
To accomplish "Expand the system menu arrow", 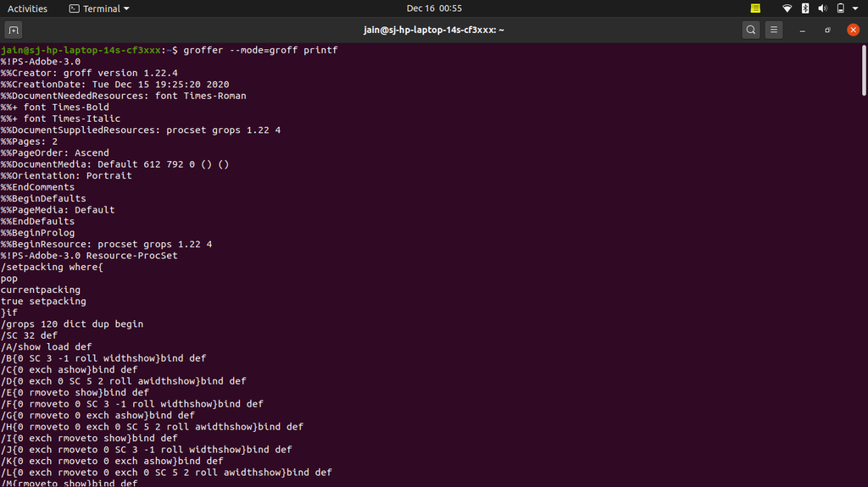I will 855,8.
